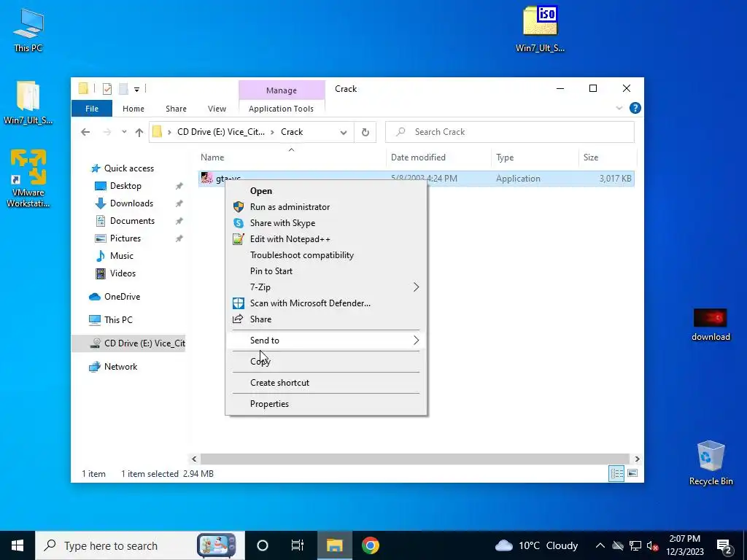The image size is (747, 560).
Task: Sort by Date modified column header
Action: pos(438,157)
